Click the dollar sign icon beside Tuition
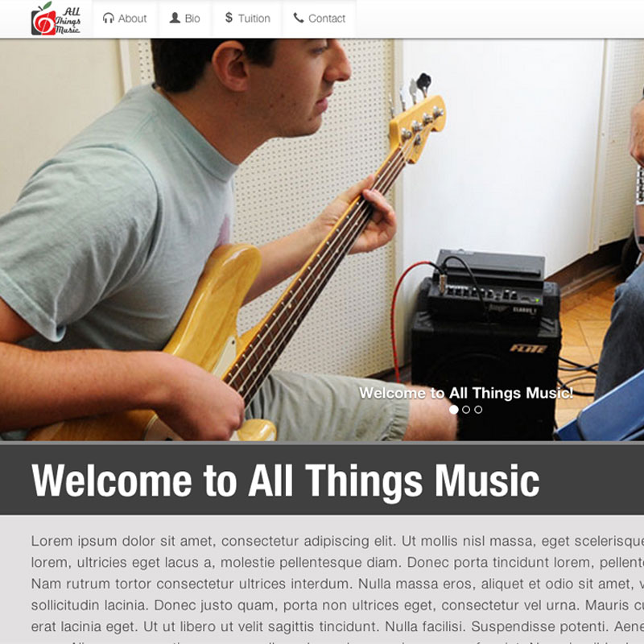644x644 pixels. click(x=229, y=18)
